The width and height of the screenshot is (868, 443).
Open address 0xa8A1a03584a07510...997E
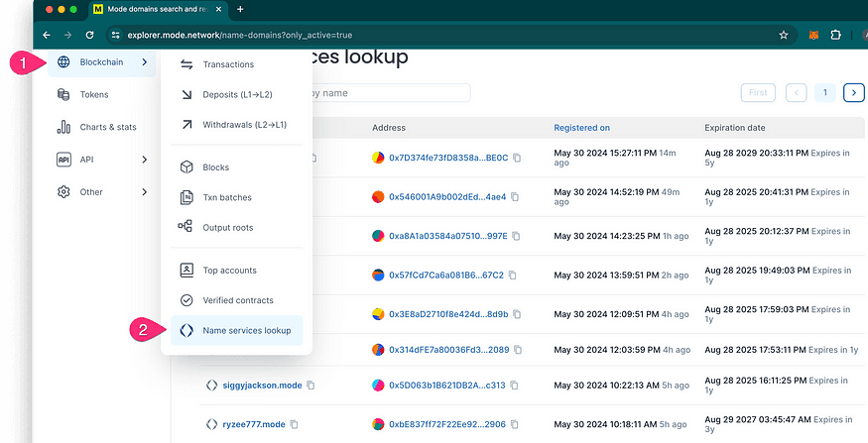[x=447, y=236]
